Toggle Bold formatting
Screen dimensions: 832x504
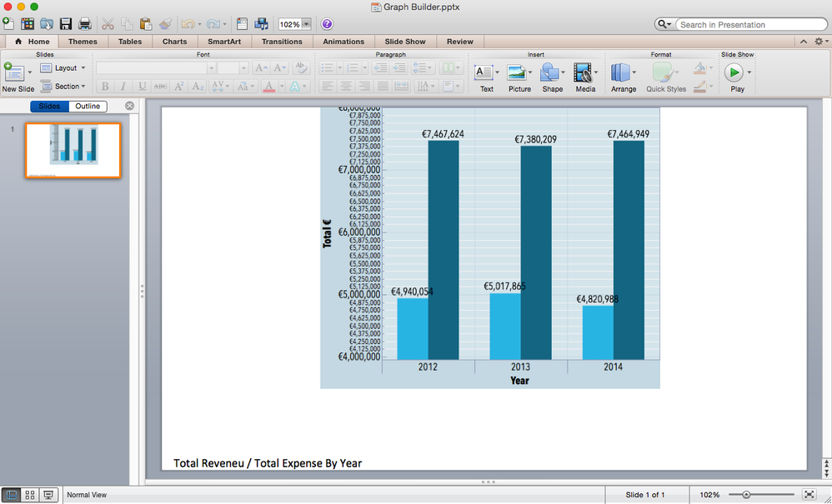pyautogui.click(x=105, y=87)
